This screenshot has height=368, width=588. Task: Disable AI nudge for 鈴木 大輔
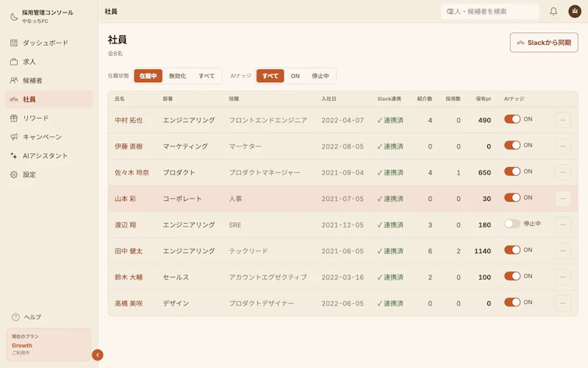[x=512, y=276]
